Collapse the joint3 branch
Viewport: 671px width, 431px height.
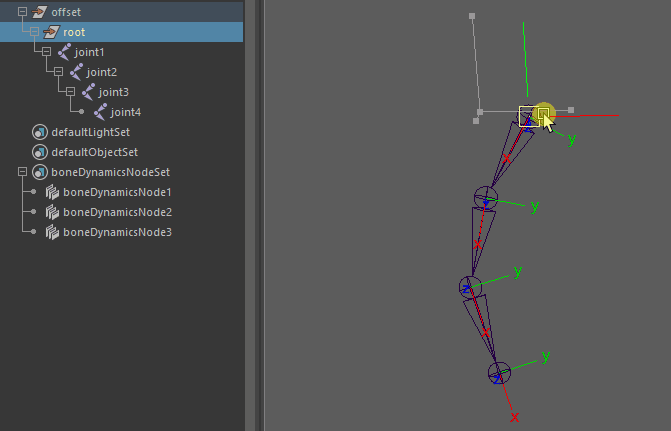[x=70, y=92]
